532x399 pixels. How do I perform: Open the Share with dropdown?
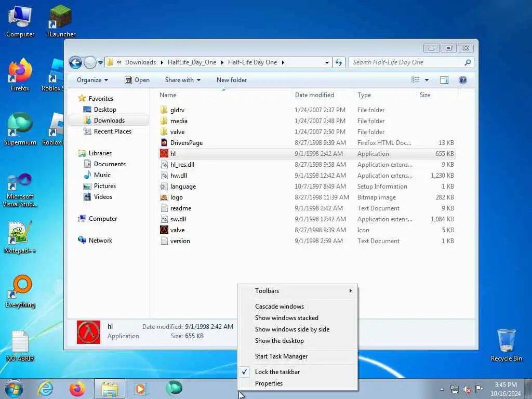[182, 80]
